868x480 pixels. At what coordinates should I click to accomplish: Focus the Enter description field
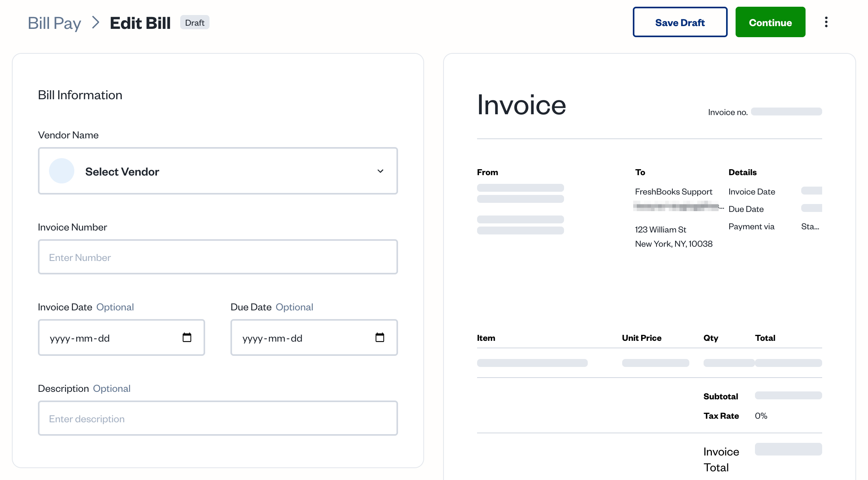pyautogui.click(x=218, y=418)
